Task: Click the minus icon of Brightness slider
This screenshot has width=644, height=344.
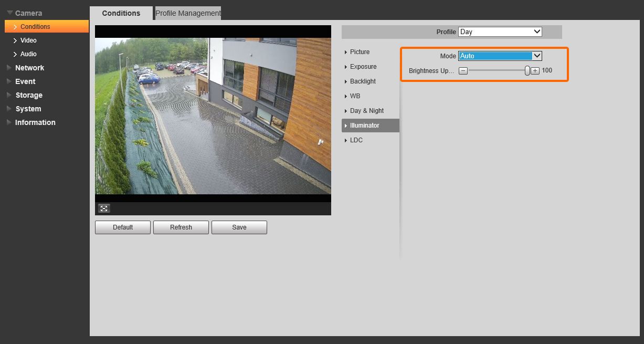Action: [463, 71]
